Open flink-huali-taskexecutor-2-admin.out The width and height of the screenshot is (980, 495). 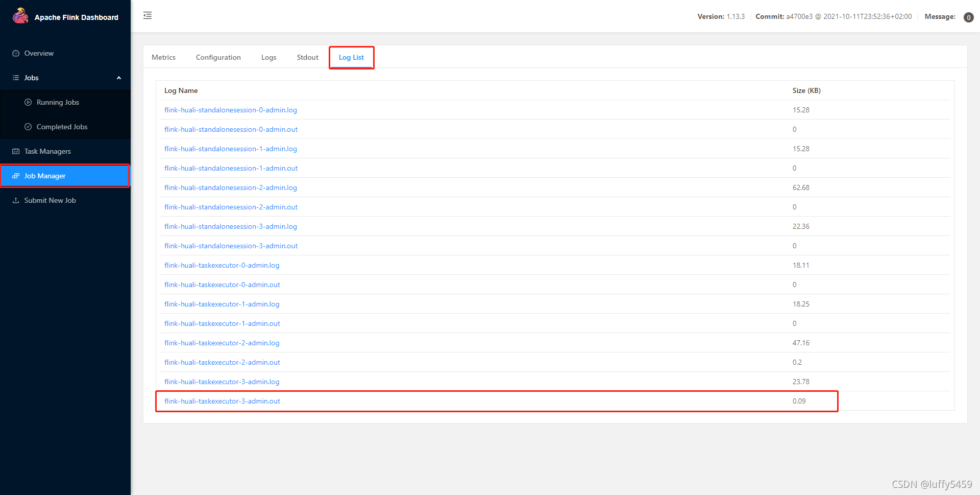point(222,362)
